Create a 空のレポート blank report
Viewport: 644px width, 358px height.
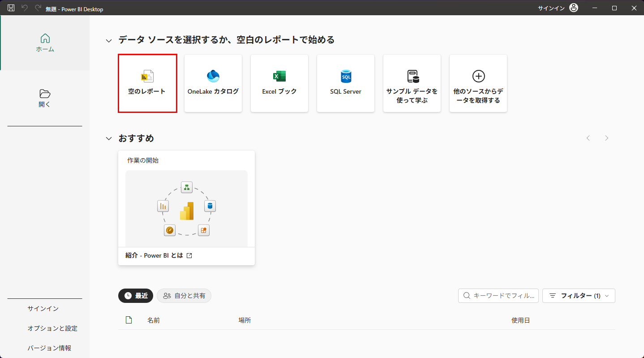(147, 83)
